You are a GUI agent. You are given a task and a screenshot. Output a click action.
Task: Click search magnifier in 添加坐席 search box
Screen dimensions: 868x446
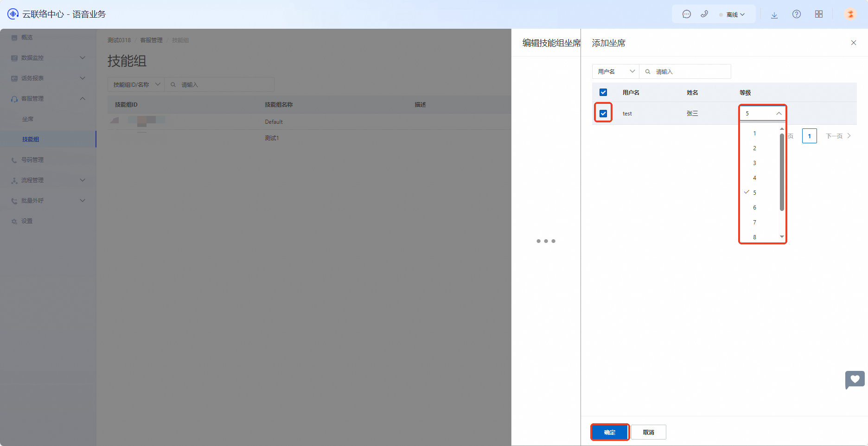click(x=648, y=72)
